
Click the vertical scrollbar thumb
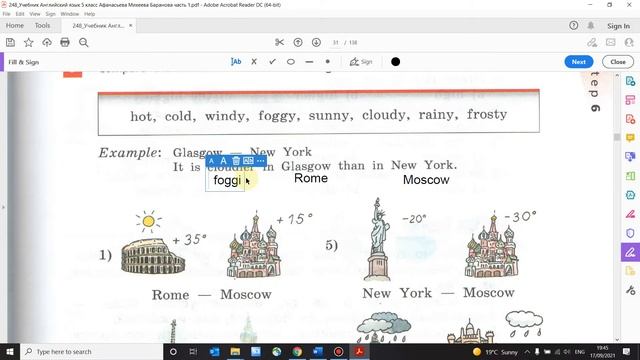pyautogui.click(x=617, y=137)
